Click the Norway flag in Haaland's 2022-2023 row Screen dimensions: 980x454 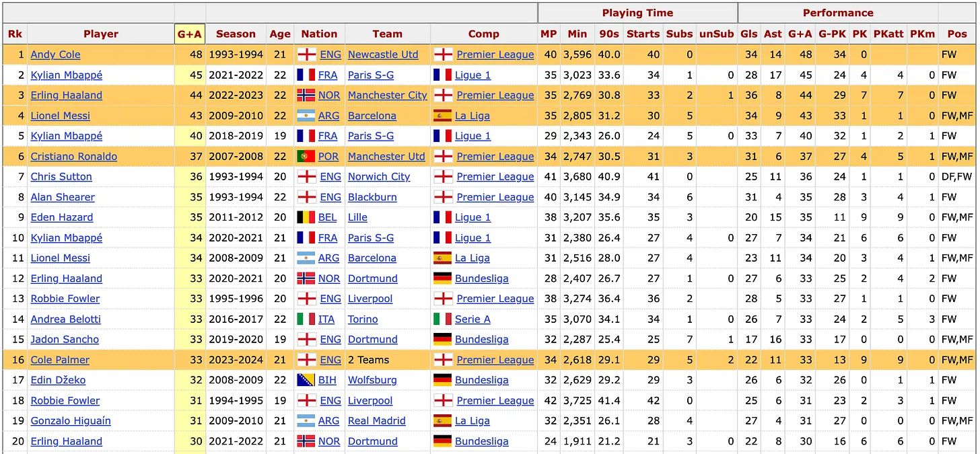click(x=306, y=95)
